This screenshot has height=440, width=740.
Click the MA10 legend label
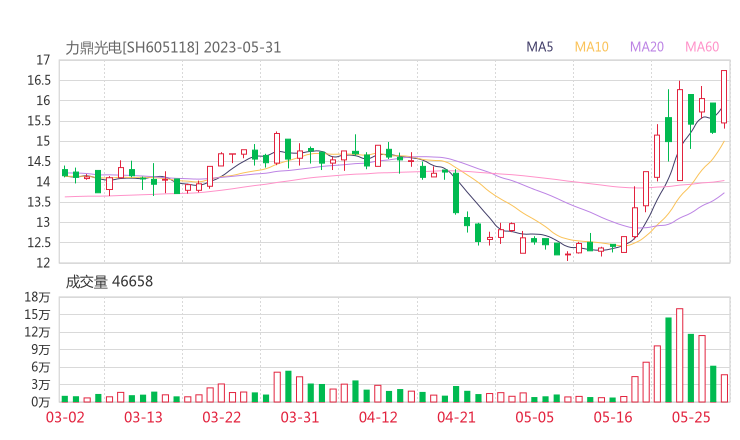591,47
